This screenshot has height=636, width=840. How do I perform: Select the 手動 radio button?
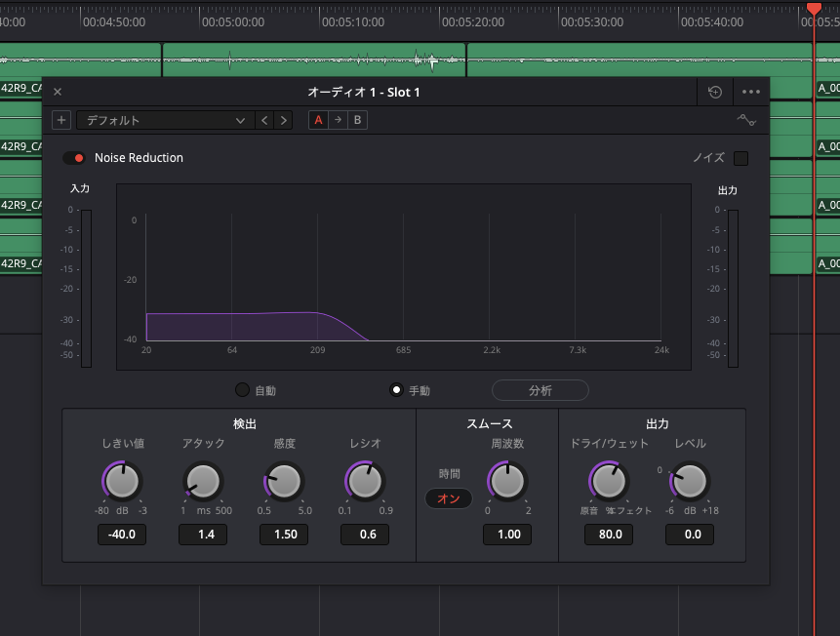pyautogui.click(x=396, y=390)
